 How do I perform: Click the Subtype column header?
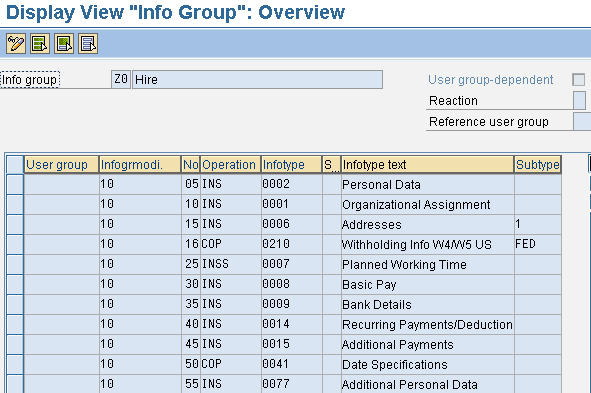(538, 165)
